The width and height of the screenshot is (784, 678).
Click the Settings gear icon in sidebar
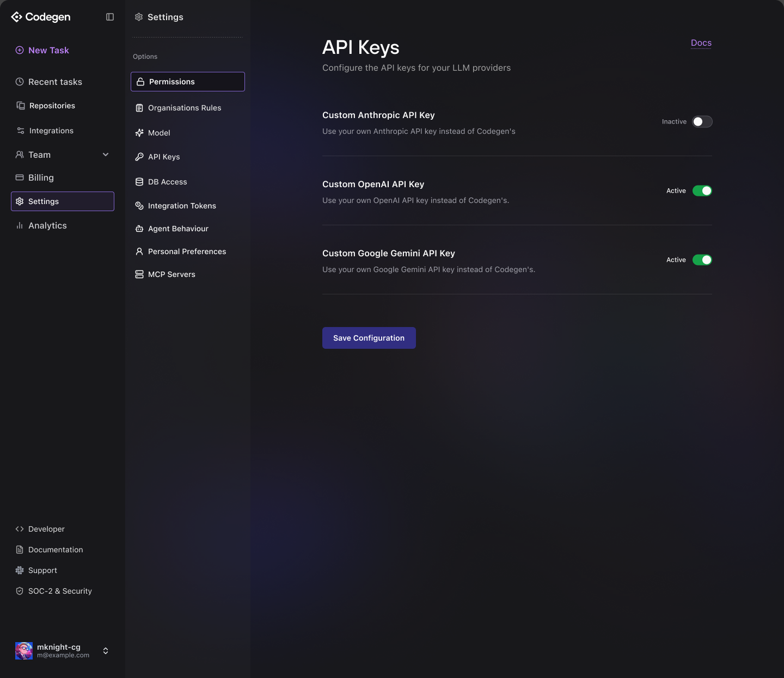(x=20, y=201)
